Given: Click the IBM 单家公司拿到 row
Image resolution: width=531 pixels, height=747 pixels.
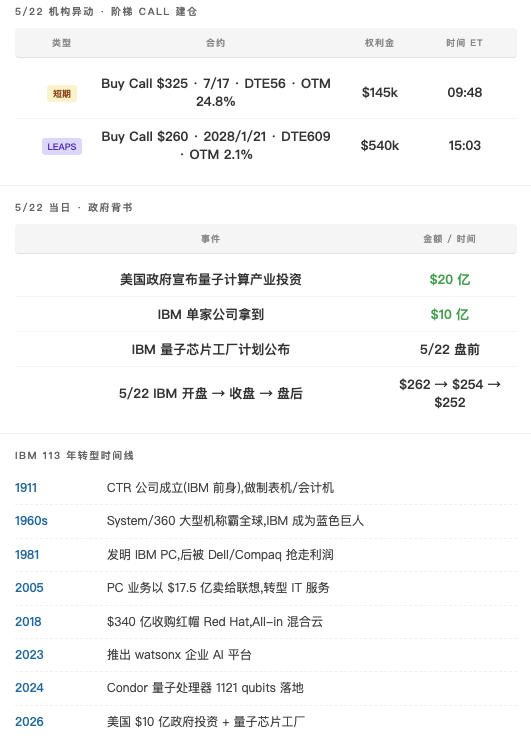Looking at the screenshot, I should point(266,314).
